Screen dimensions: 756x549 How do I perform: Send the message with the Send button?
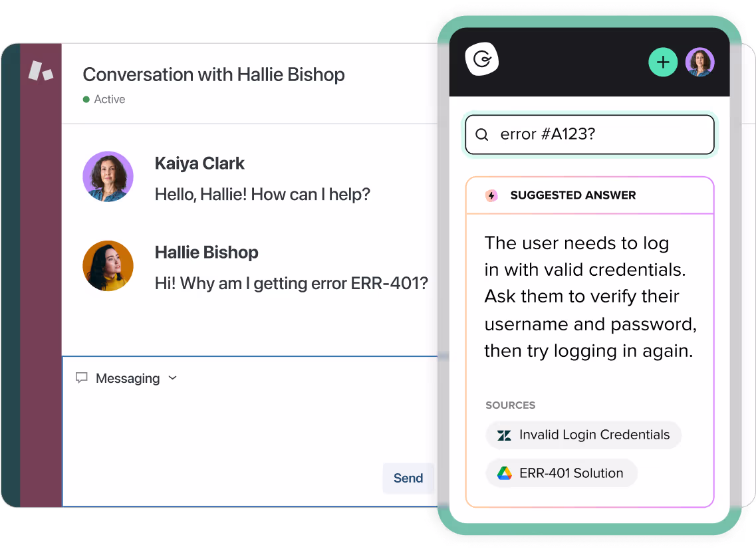408,478
